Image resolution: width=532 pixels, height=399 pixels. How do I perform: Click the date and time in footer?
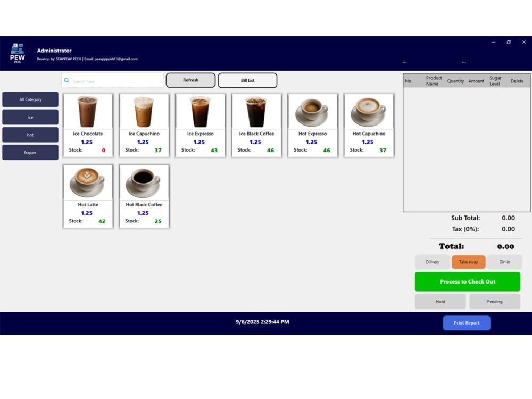pos(262,322)
